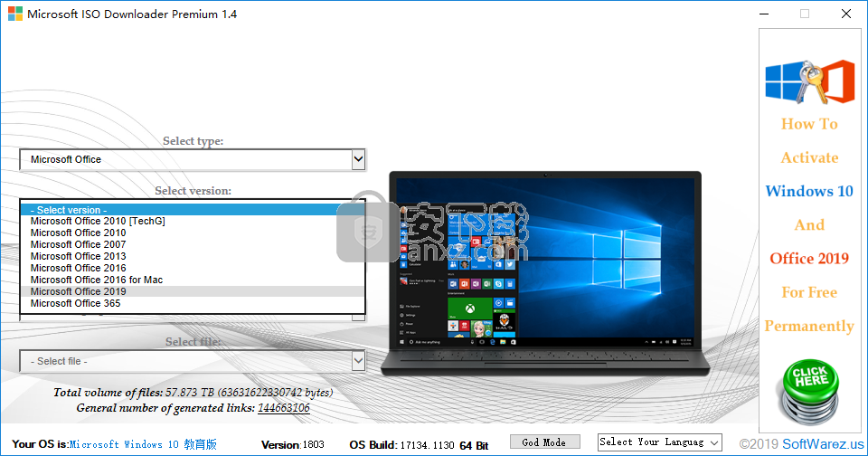Select Microsoft Office 365 version

(x=192, y=303)
